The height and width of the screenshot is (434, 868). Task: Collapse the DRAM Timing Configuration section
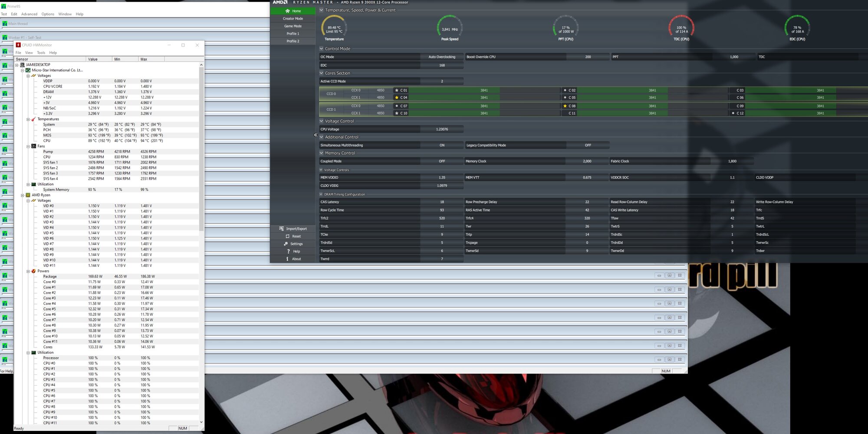click(x=321, y=195)
